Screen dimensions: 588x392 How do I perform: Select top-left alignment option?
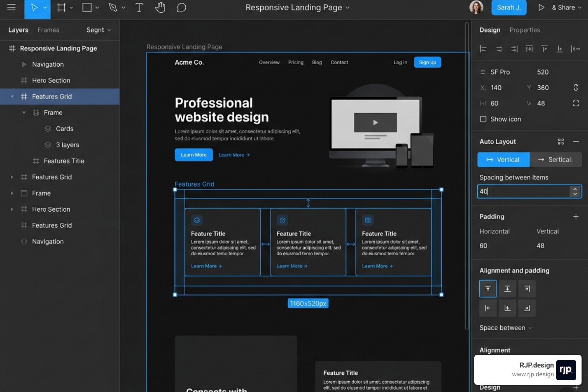click(488, 289)
